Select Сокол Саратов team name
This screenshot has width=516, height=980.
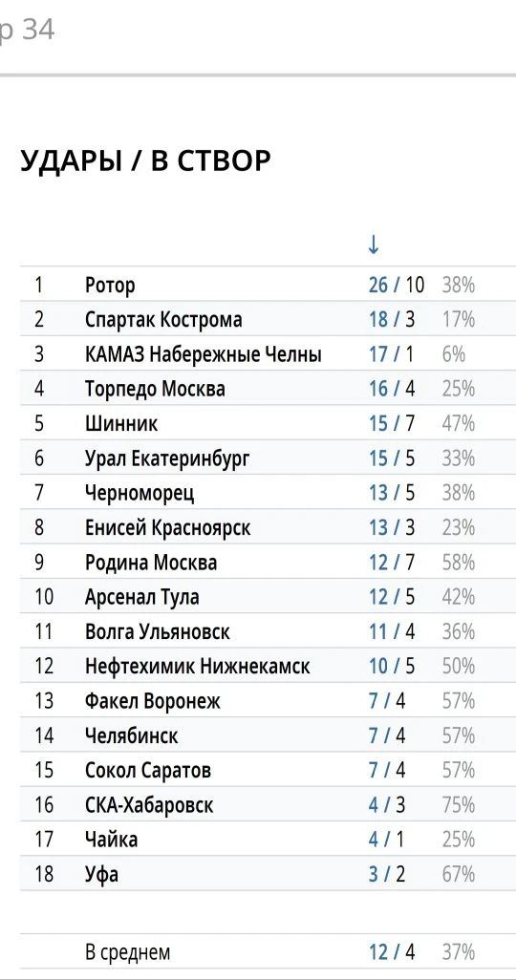pos(147,771)
